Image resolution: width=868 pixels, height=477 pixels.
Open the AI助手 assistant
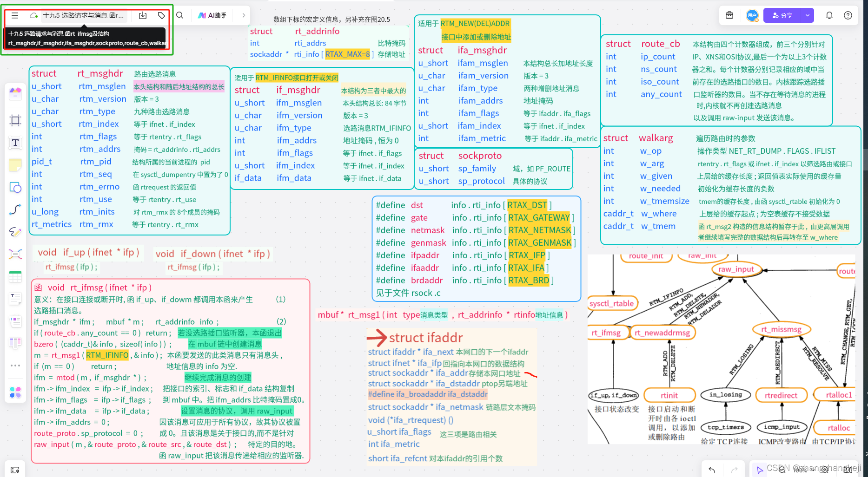coord(212,15)
